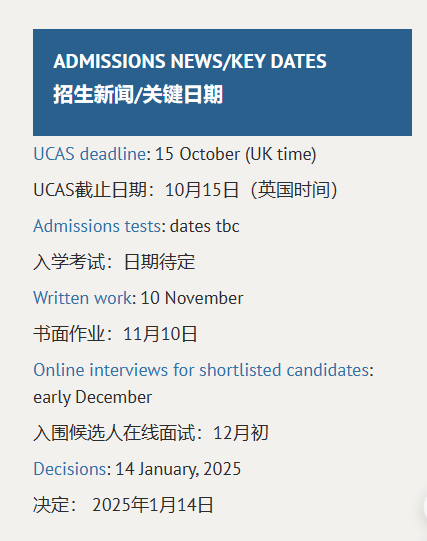Open the UCAS deadline link
The width and height of the screenshot is (427, 541).
click(x=90, y=154)
